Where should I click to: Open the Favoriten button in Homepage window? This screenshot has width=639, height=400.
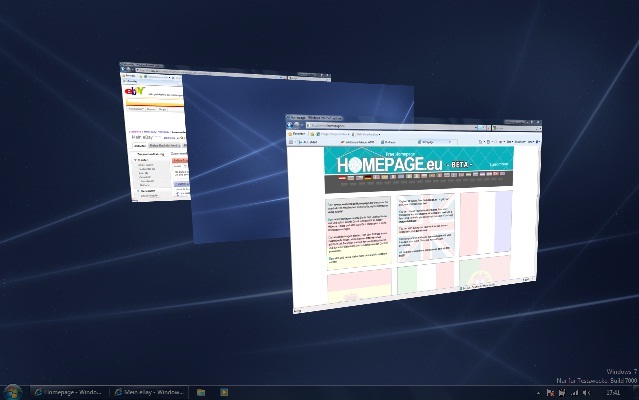(x=297, y=134)
